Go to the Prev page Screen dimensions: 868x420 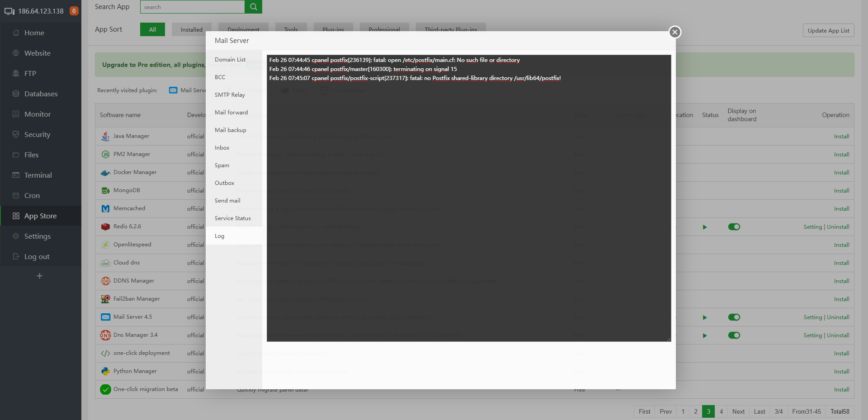point(665,411)
